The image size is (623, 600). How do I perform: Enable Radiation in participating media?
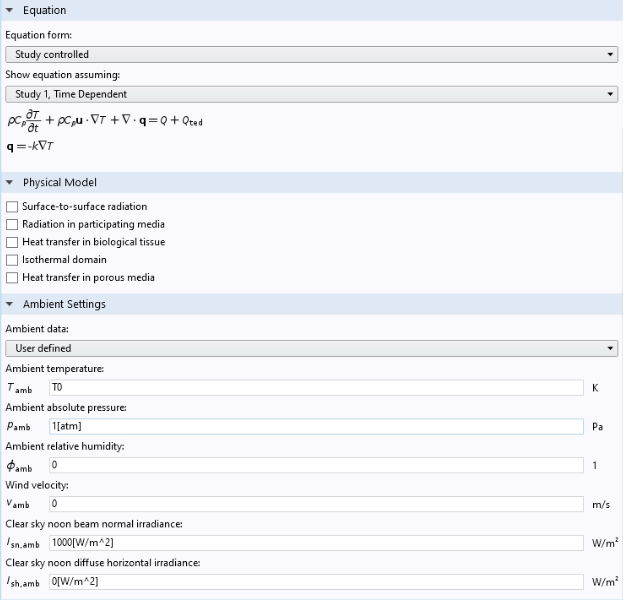[12, 225]
